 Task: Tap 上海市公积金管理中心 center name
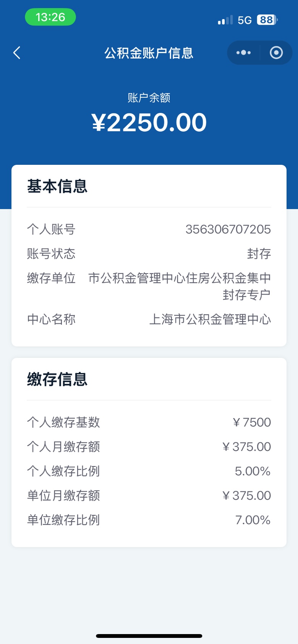point(210,319)
